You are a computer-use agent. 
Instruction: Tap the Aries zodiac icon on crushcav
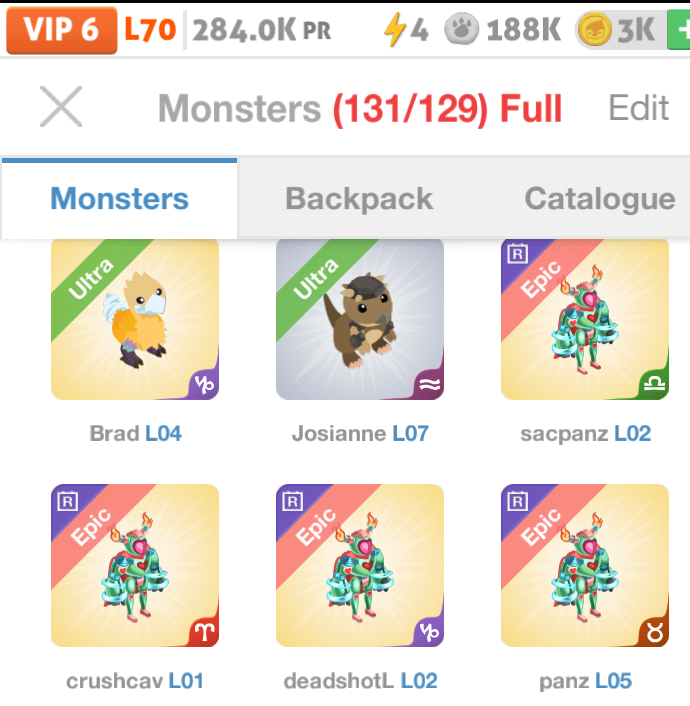point(204,632)
